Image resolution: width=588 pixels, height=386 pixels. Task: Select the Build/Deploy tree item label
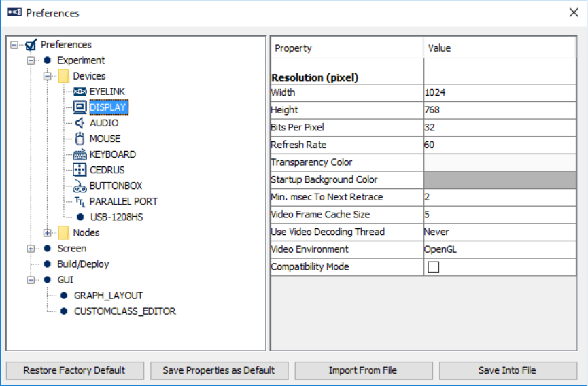[83, 264]
